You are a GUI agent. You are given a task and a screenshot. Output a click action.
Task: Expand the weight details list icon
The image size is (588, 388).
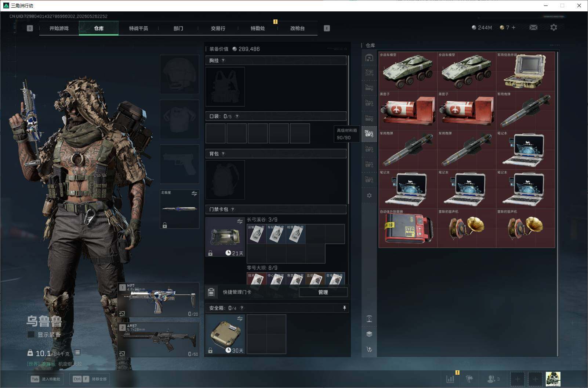point(77,353)
